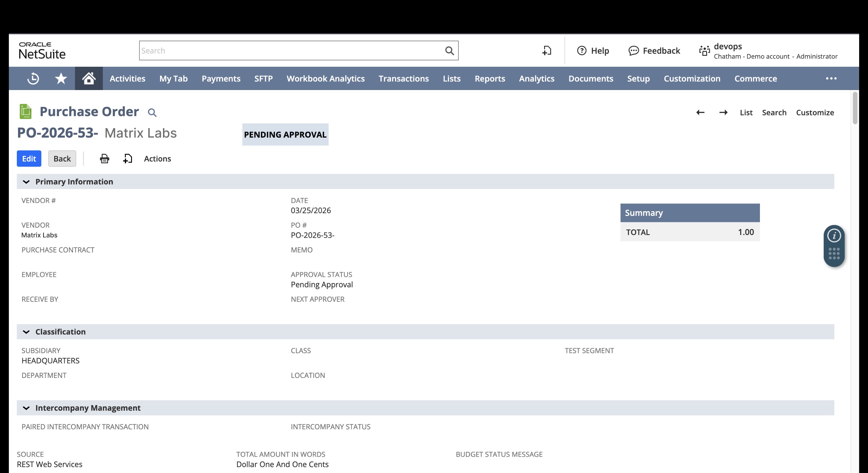Open the Transactions menu
The width and height of the screenshot is (868, 473).
pos(404,79)
